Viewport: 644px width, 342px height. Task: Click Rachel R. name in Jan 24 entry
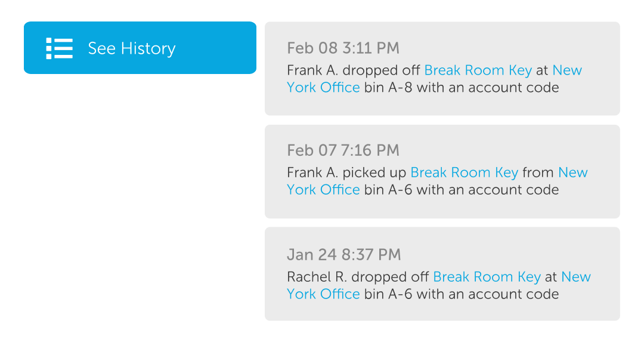tap(317, 277)
